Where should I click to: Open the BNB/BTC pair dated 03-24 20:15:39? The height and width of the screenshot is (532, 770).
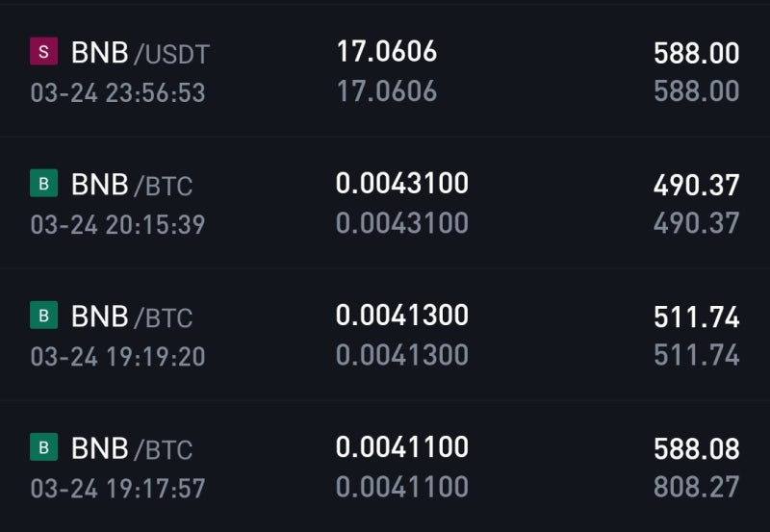point(132,185)
